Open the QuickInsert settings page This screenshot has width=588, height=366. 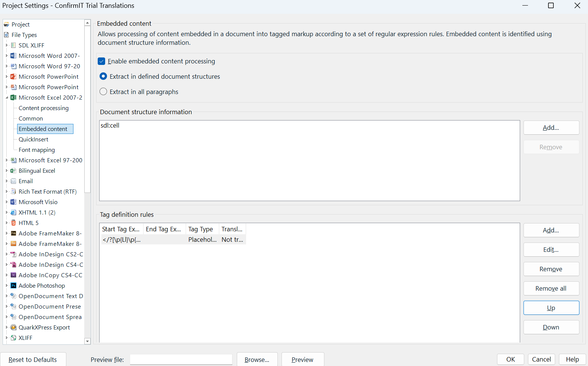click(34, 139)
